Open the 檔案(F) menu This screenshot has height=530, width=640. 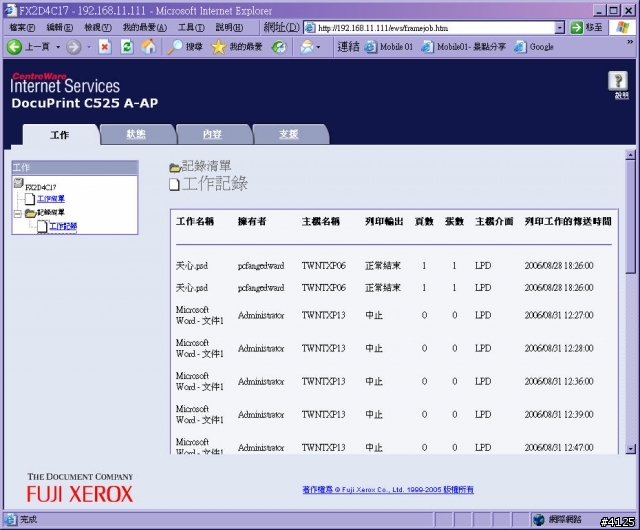click(22, 27)
